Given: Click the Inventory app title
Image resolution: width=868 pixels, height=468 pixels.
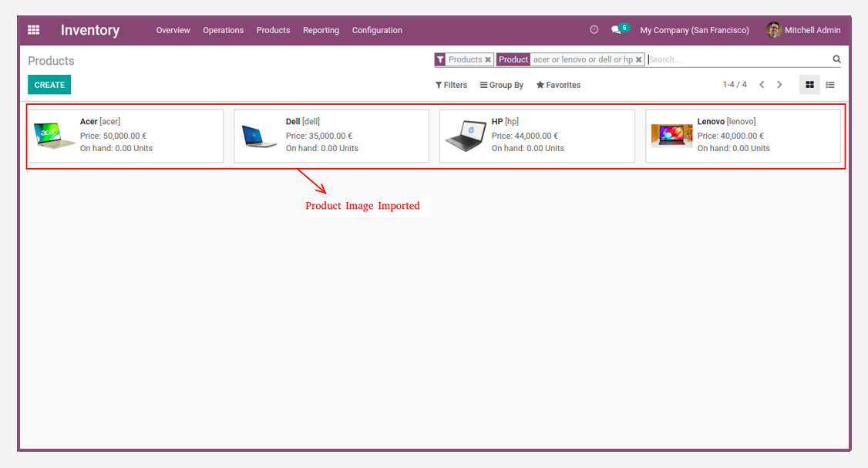Looking at the screenshot, I should (89, 30).
